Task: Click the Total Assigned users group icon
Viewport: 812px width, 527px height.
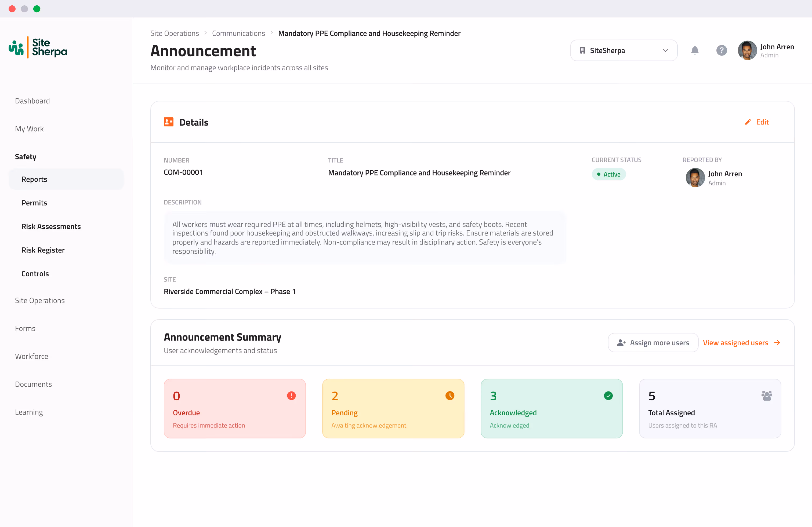Action: pyautogui.click(x=766, y=396)
